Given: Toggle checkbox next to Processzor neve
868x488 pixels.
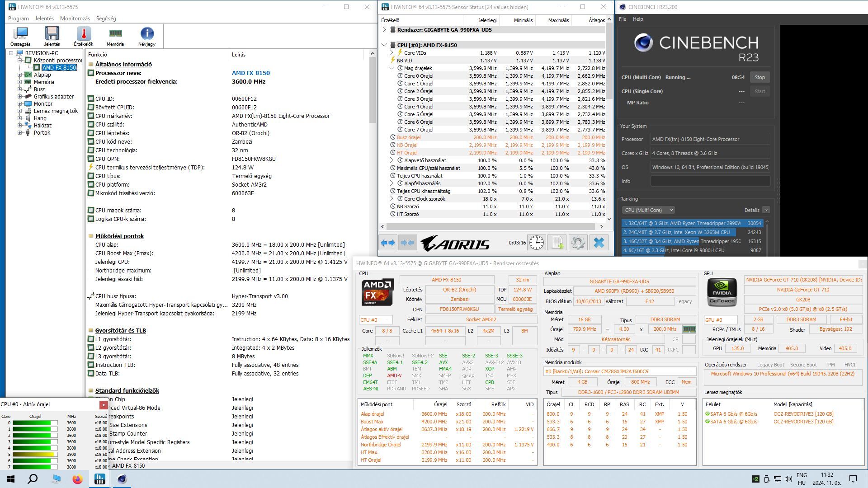Looking at the screenshot, I should (x=91, y=73).
